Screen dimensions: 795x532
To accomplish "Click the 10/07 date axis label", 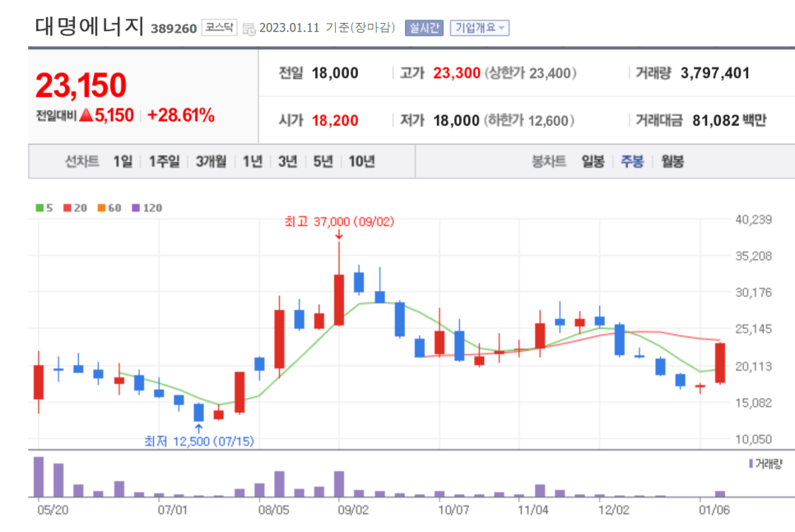I will point(453,510).
